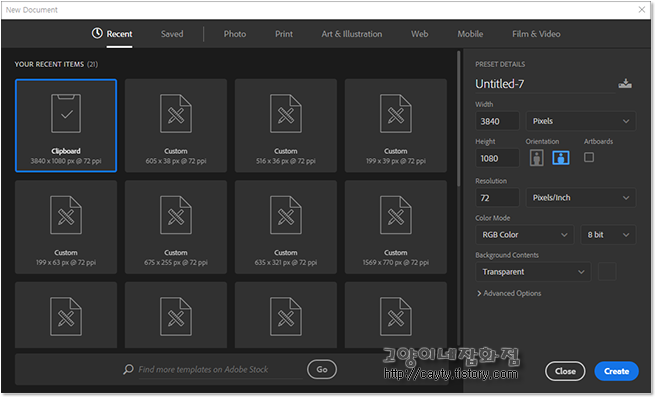This screenshot has height=397, width=655.
Task: Open the 8 bit depth dropdown
Action: tap(608, 235)
